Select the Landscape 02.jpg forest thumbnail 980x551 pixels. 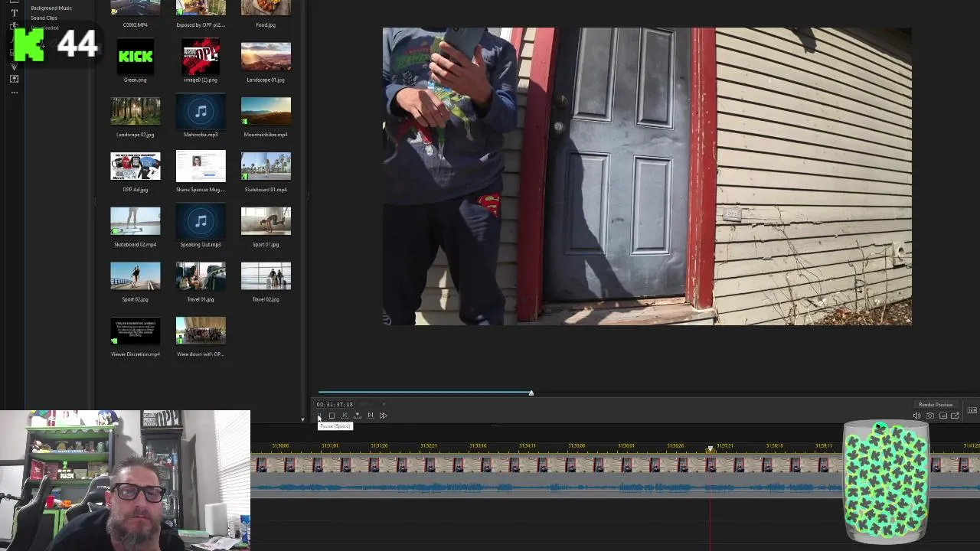pyautogui.click(x=136, y=111)
